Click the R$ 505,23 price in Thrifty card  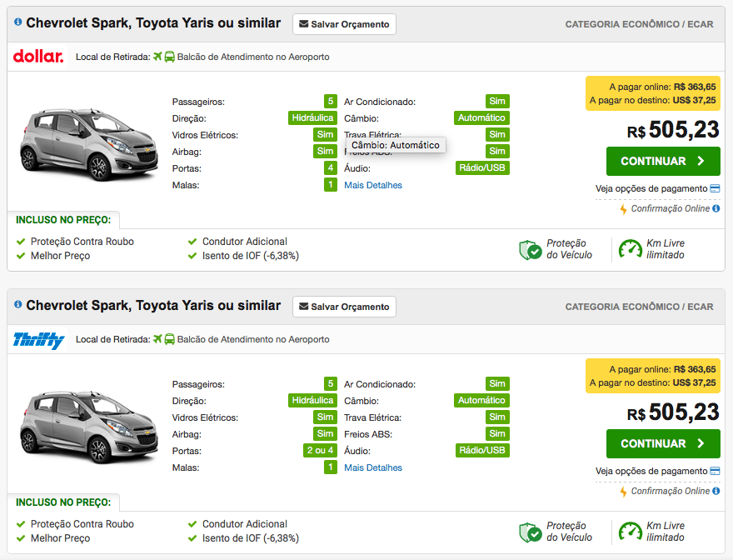pos(673,412)
